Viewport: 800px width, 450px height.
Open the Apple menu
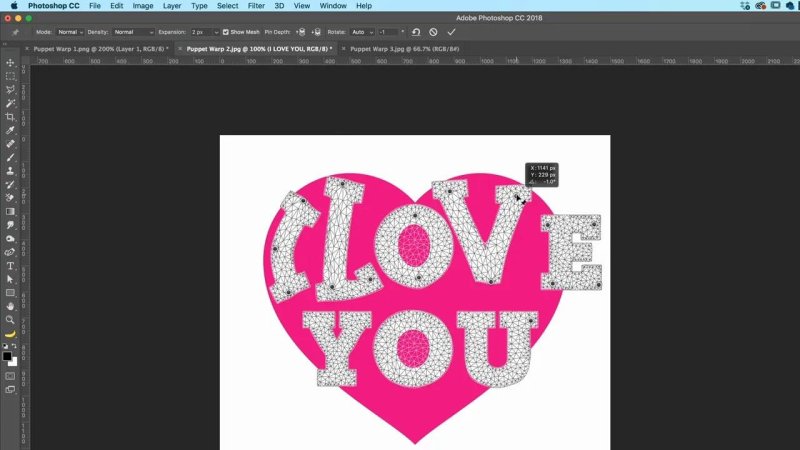click(x=14, y=6)
